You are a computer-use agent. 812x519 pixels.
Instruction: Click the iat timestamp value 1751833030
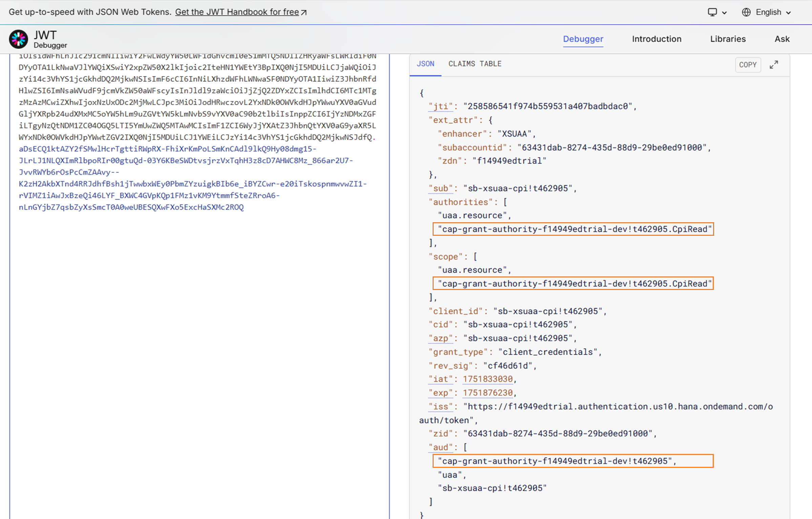(x=487, y=379)
